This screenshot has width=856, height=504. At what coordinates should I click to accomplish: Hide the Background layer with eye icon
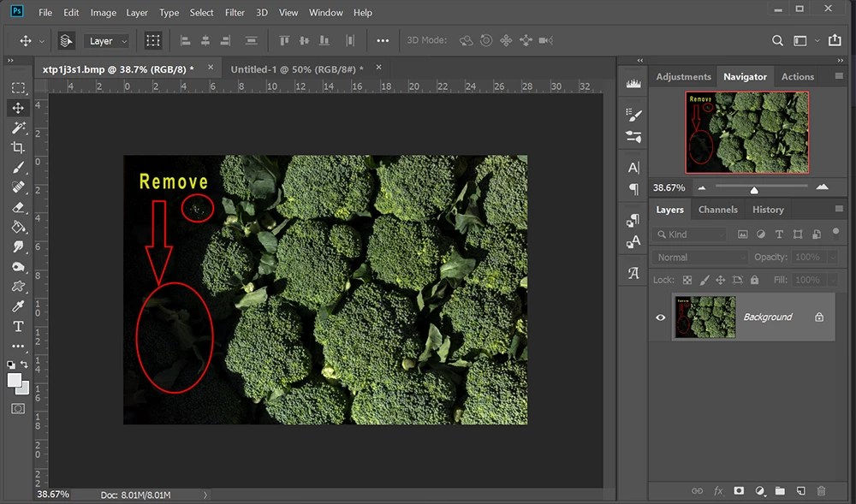click(x=661, y=317)
